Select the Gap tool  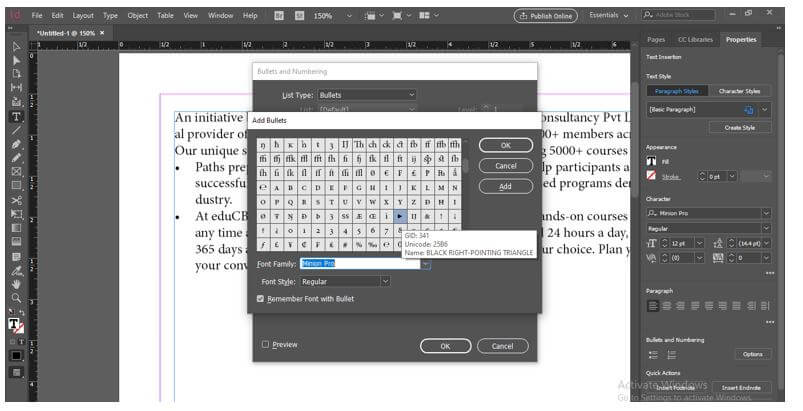coord(16,88)
